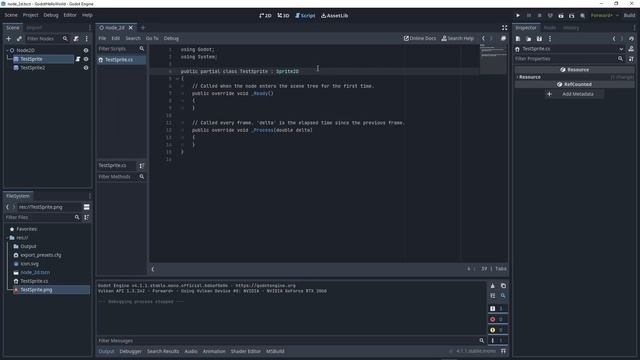The height and width of the screenshot is (360, 640).
Task: Open documentation for TestSprite.cs in Inspector
Action: click(631, 49)
